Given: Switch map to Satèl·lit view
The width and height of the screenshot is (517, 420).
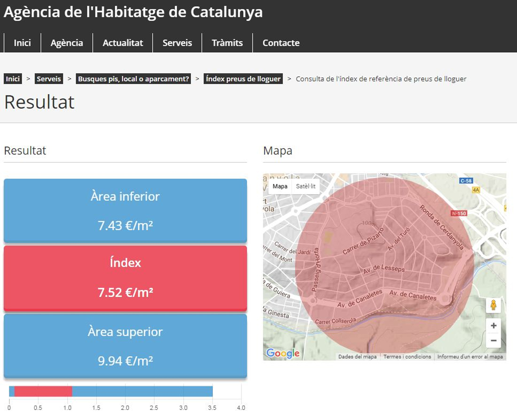Looking at the screenshot, I should coord(305,186).
